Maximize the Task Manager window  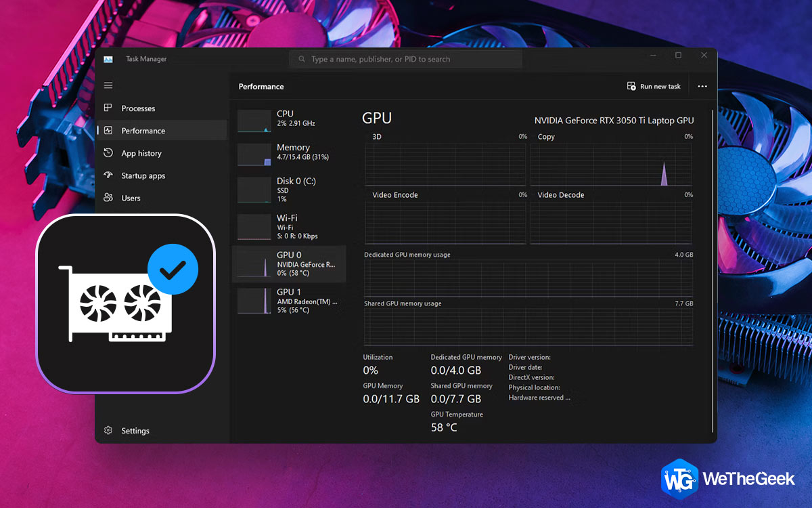click(x=678, y=55)
